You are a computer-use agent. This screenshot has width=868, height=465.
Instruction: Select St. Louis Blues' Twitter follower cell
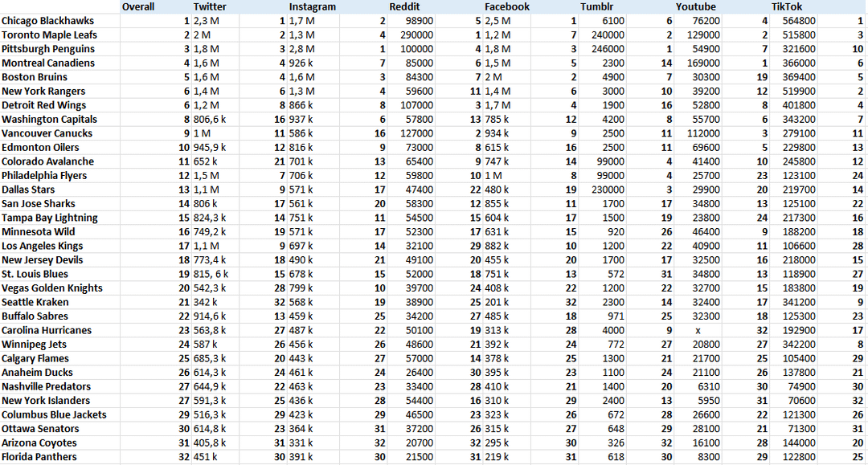(211, 274)
